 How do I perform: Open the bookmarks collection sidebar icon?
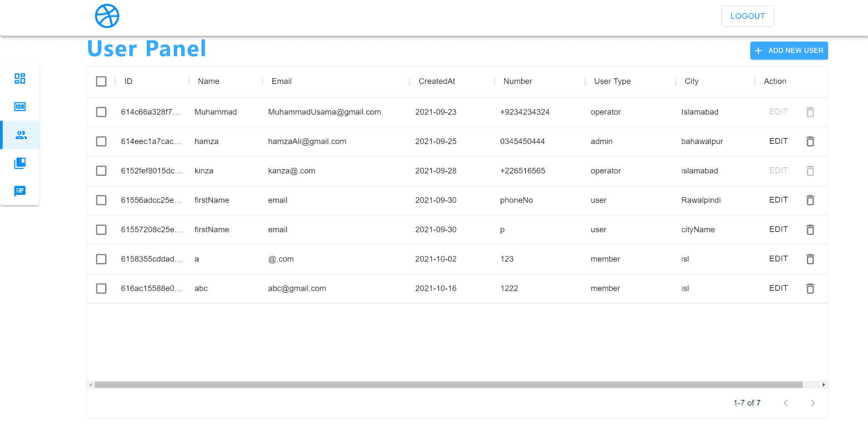point(20,163)
